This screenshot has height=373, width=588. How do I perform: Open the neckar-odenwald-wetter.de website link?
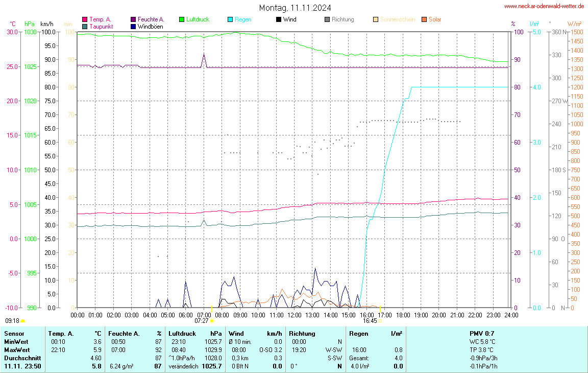click(x=544, y=6)
